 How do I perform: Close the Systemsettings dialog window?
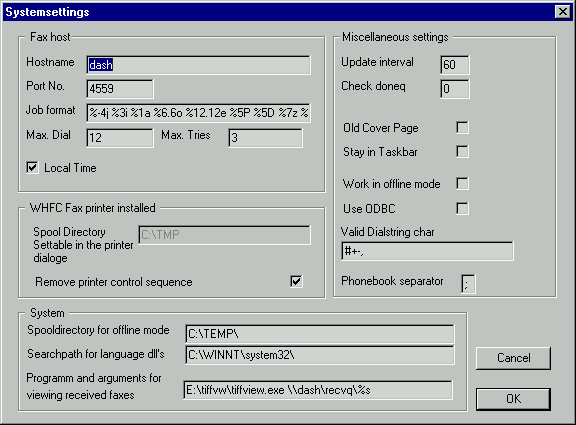click(563, 12)
